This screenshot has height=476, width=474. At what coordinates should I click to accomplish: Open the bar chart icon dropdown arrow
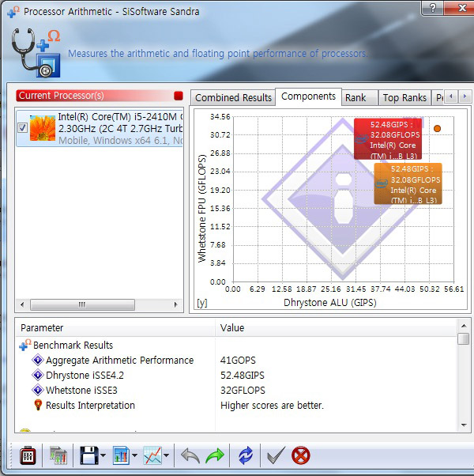click(x=134, y=455)
